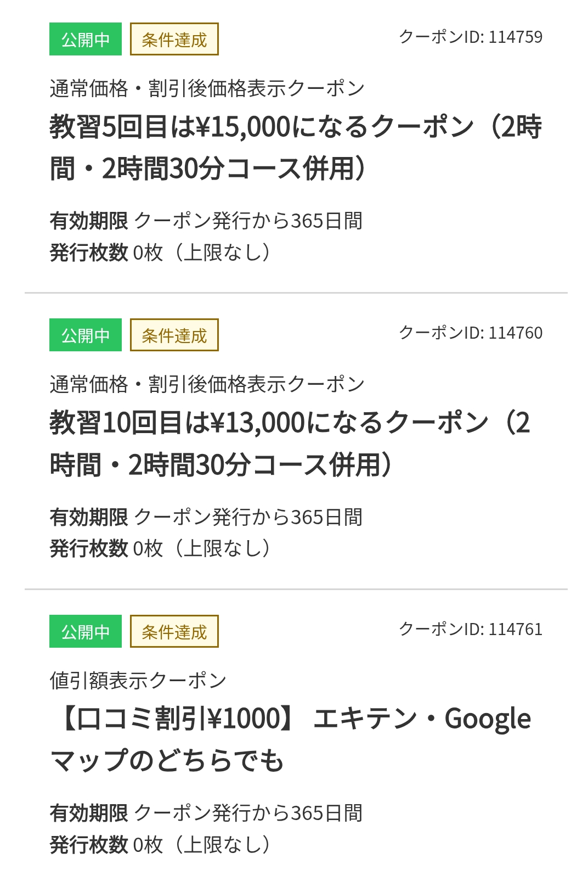Select the クーポンID: 114760 text

pyautogui.click(x=470, y=333)
